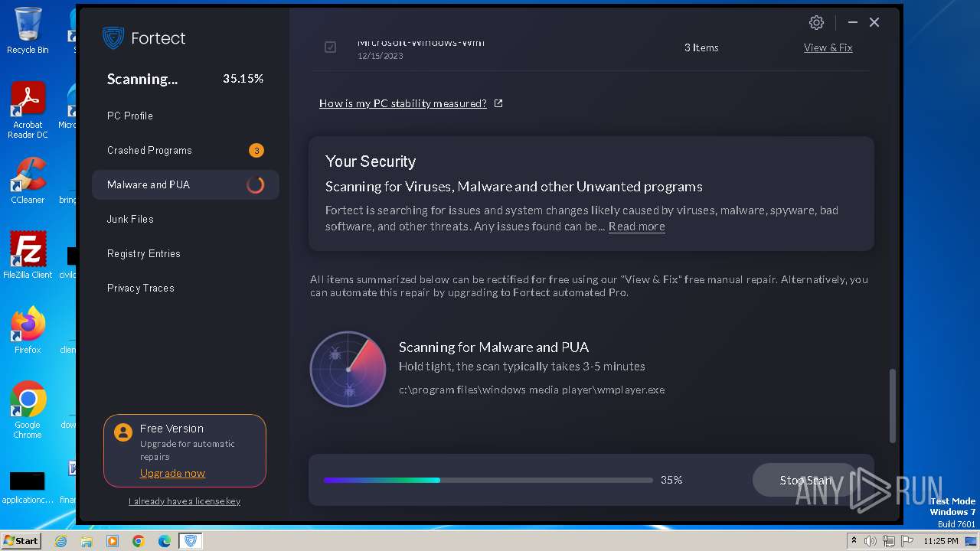The width and height of the screenshot is (980, 551).
Task: Open Fortect settings gear icon
Action: (x=816, y=23)
